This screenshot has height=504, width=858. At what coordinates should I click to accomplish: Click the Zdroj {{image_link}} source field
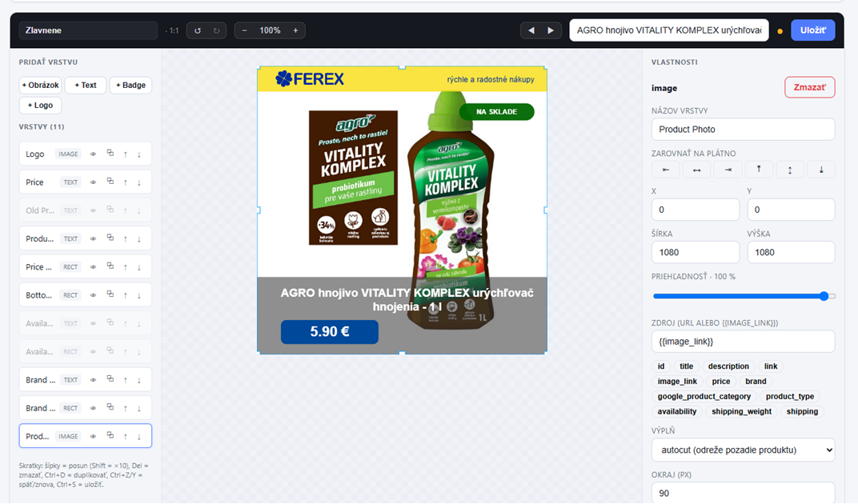click(743, 342)
